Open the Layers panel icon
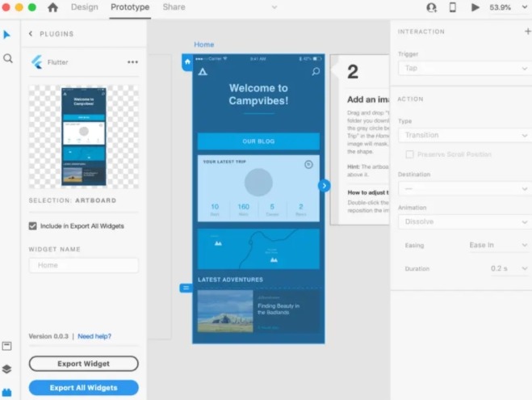Image resolution: width=532 pixels, height=400 pixels. coord(6,368)
